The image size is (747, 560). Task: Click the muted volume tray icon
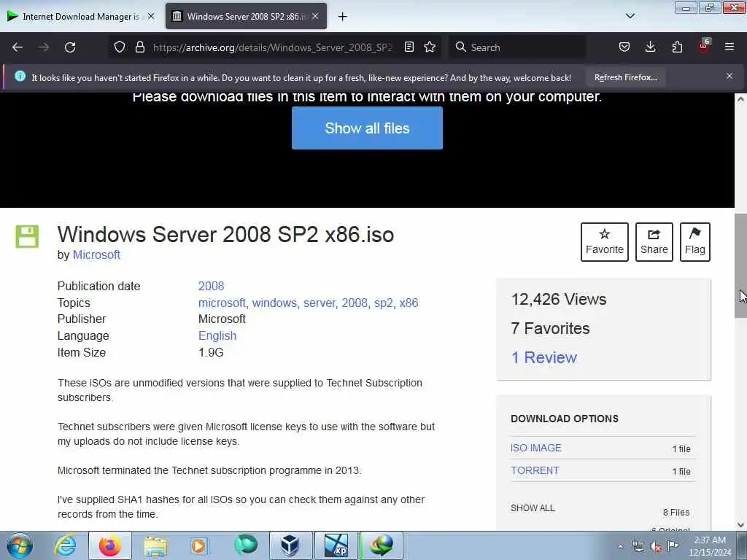tap(656, 547)
